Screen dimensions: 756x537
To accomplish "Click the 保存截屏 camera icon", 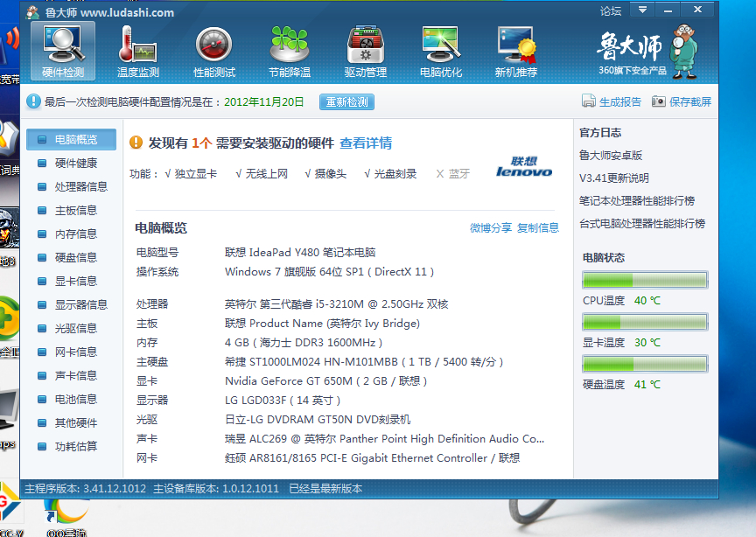I will pos(659,101).
